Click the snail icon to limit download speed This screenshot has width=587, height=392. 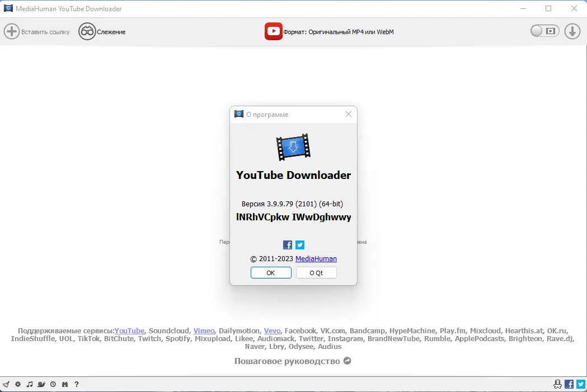41,384
